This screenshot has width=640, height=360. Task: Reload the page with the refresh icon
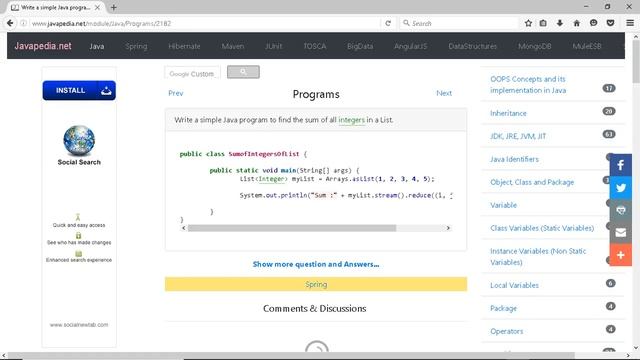[388, 23]
